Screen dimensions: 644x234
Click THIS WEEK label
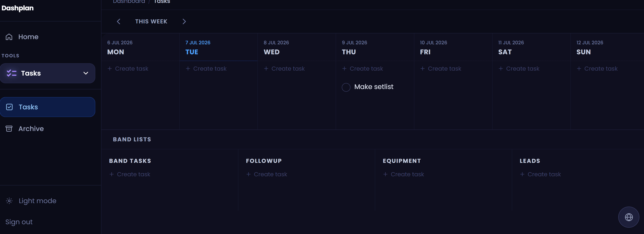tap(151, 21)
